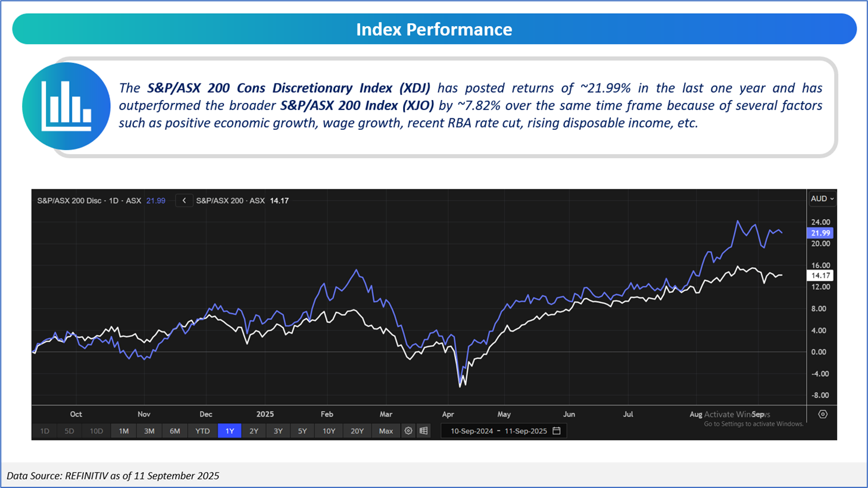
Task: Select the highlighted 1Y timeframe
Action: click(230, 431)
